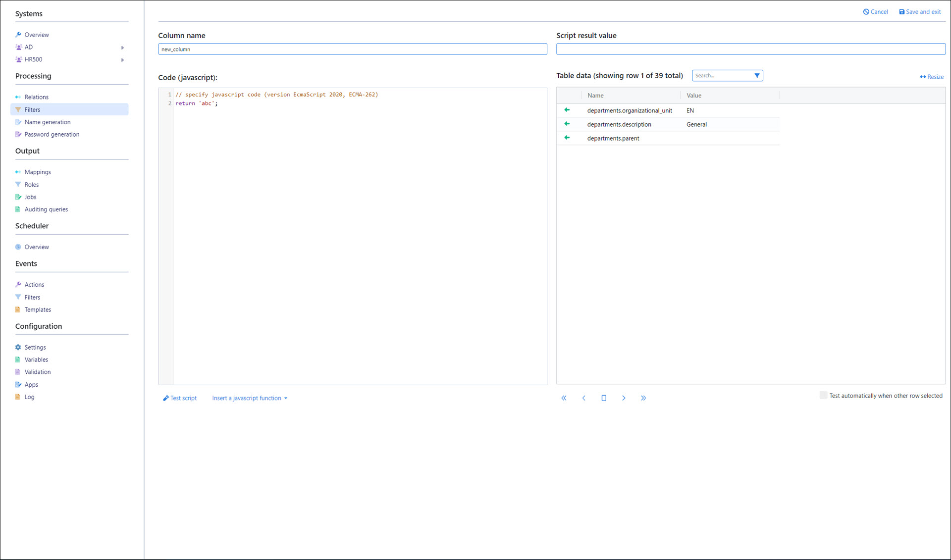Viewport: 951px width, 560px height.
Task: Insert departments.organizational_unit with green arrow
Action: click(567, 110)
